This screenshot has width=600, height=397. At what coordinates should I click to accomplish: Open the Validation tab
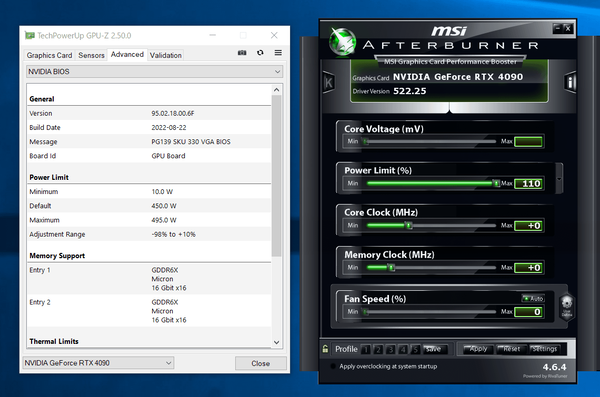[x=166, y=55]
